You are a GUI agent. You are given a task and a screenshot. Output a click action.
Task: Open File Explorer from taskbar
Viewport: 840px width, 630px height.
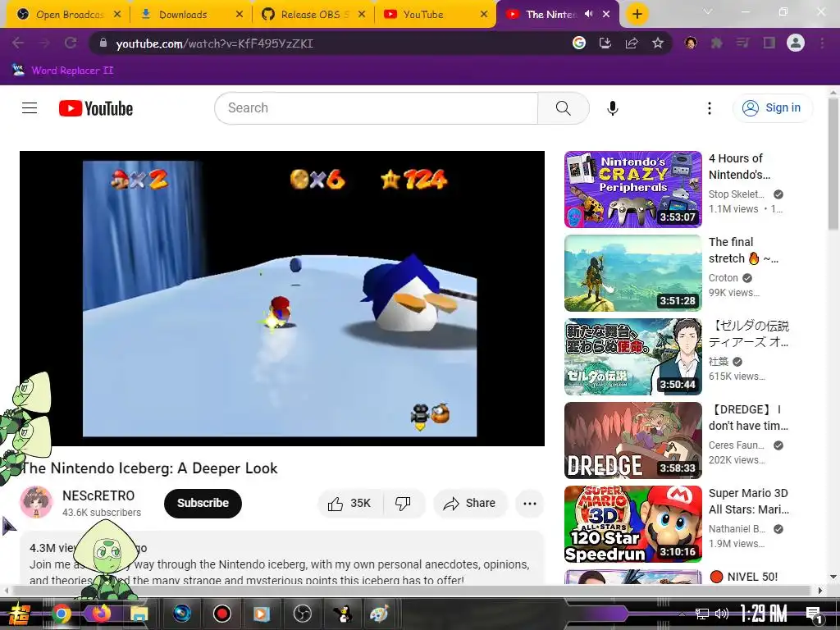tap(138, 614)
